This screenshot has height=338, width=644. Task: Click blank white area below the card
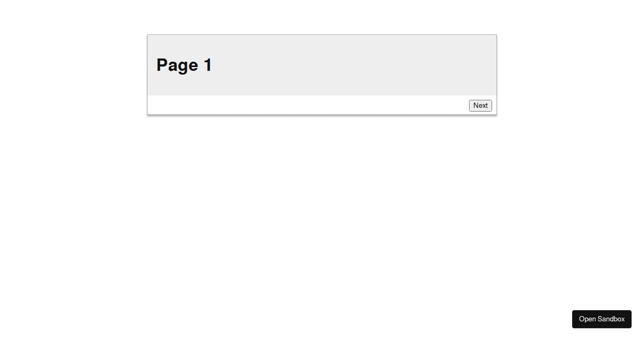[322, 215]
